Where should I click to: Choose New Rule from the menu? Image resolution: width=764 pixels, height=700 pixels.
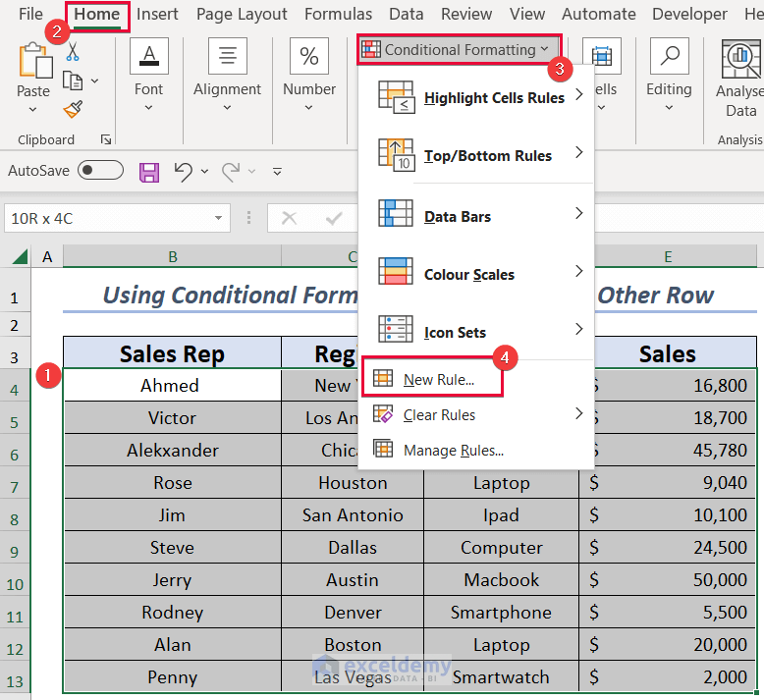click(x=438, y=379)
